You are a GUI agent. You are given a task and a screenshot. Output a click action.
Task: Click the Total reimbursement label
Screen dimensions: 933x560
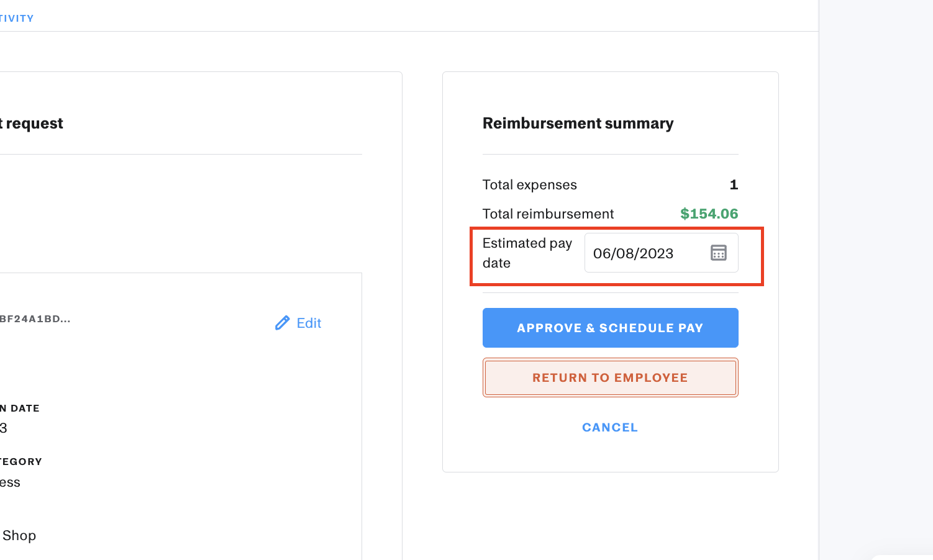pyautogui.click(x=548, y=214)
